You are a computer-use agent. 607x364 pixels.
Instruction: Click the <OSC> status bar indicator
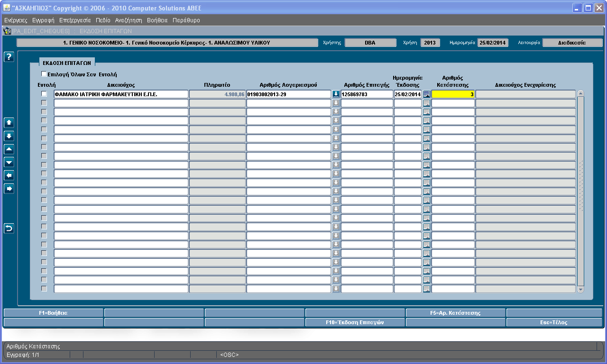(230, 355)
